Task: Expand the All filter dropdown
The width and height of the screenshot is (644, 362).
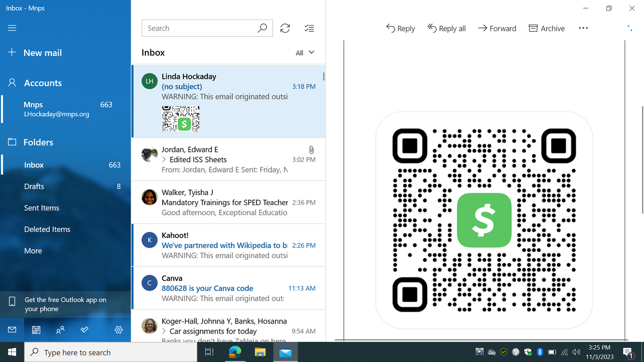Action: 305,53
